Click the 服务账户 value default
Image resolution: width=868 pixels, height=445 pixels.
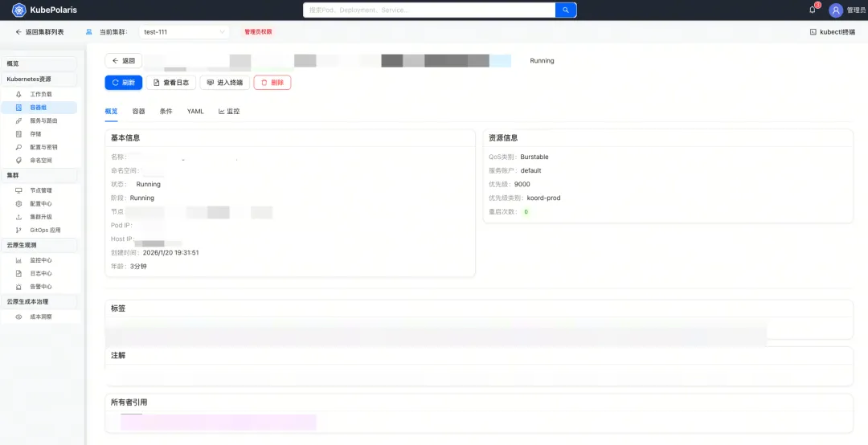point(531,170)
